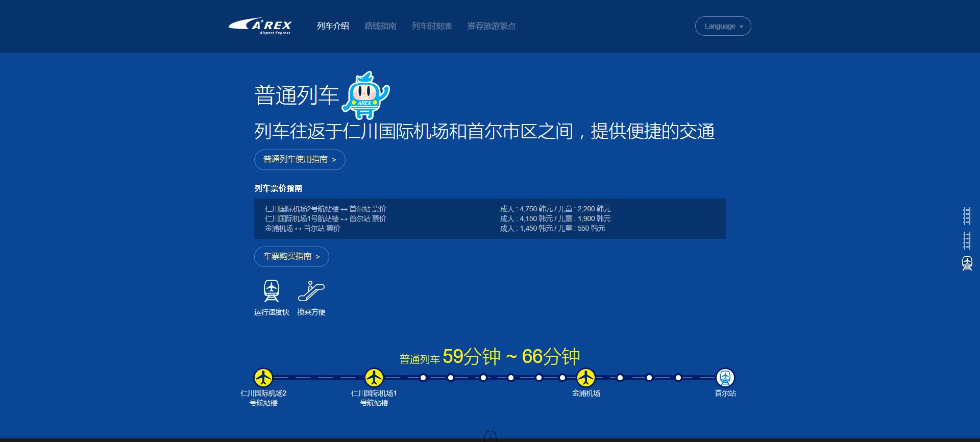Click the AREX mascot character image
980x442 pixels.
click(x=365, y=95)
